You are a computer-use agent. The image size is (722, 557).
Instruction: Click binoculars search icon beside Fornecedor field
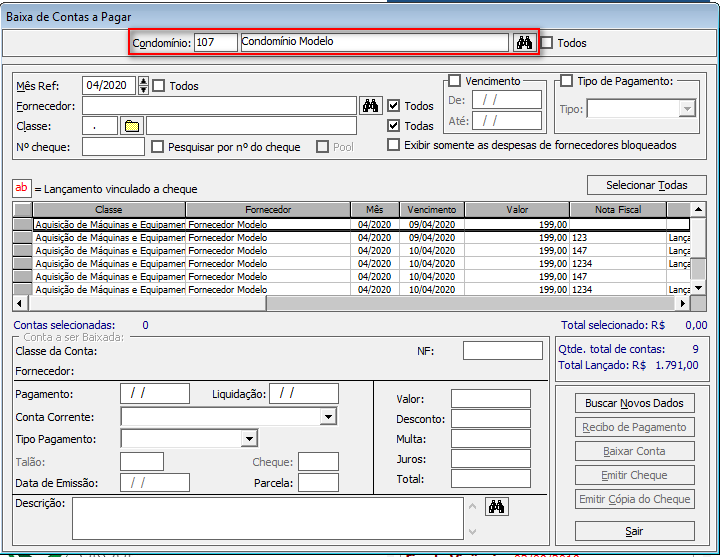[x=371, y=105]
